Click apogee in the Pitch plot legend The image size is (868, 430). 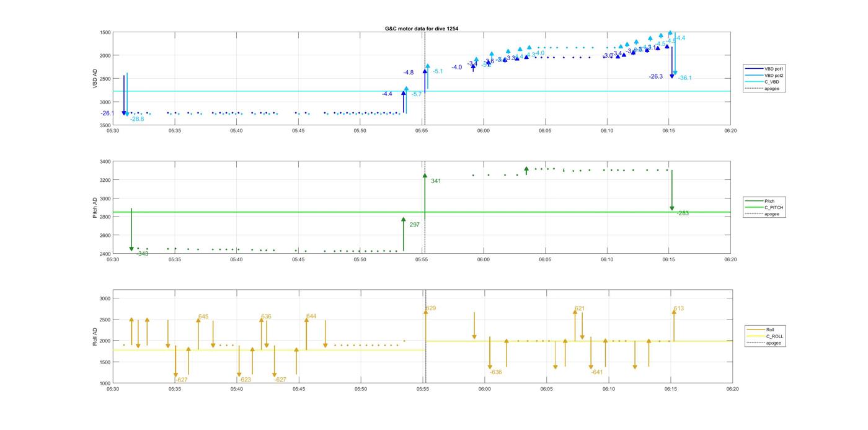pos(764,214)
